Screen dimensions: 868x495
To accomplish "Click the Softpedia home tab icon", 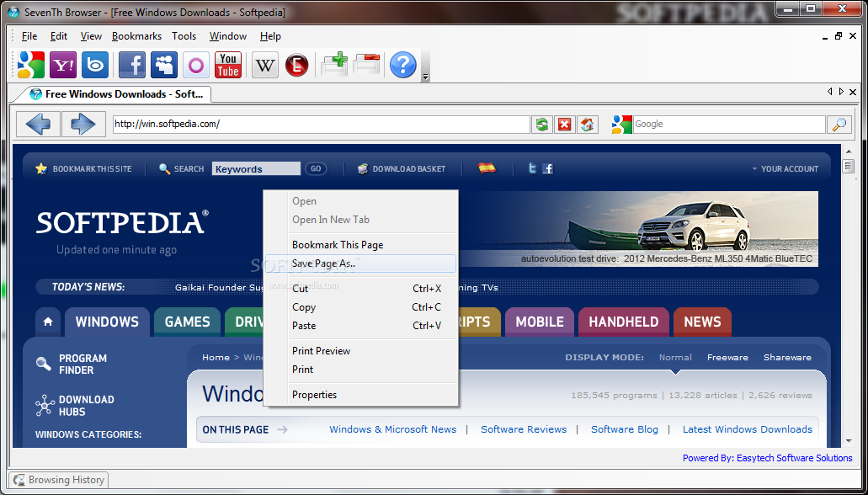I will pyautogui.click(x=48, y=322).
